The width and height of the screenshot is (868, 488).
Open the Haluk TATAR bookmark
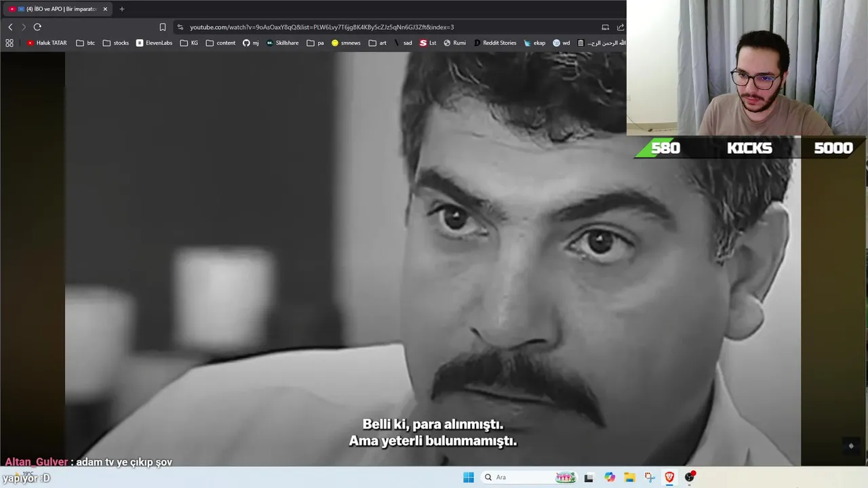47,43
